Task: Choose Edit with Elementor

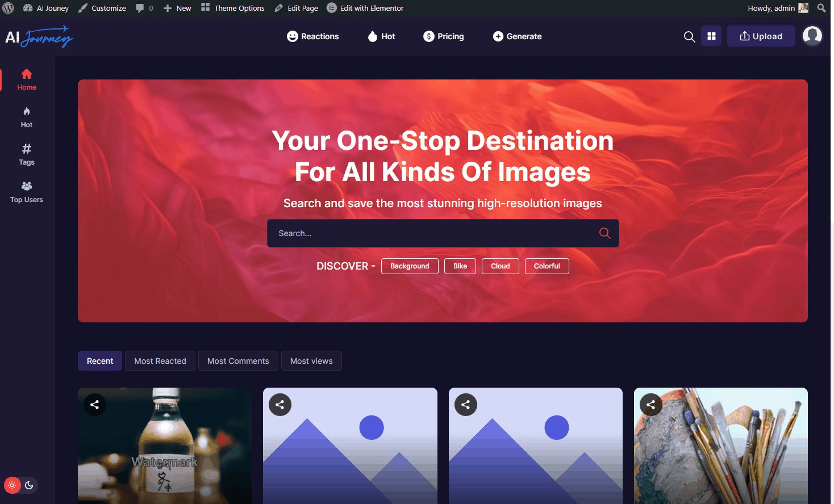Action: point(365,8)
